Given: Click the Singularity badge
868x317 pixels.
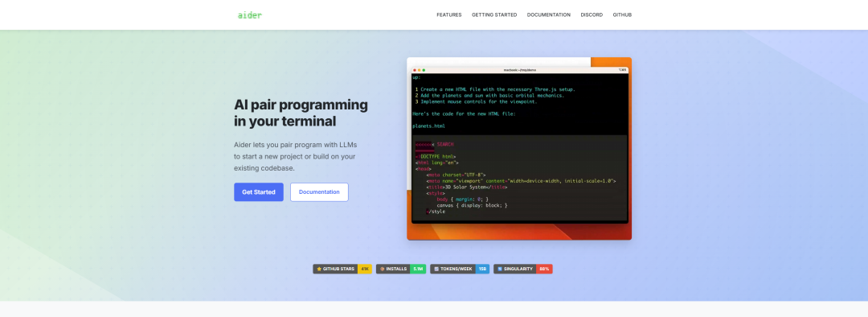Looking at the screenshot, I should coord(523,269).
